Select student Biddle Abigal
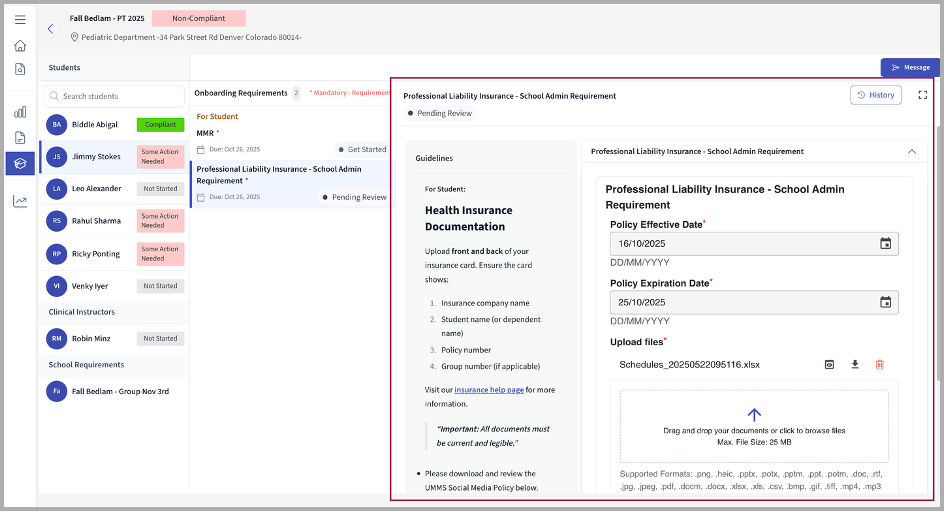This screenshot has height=512, width=944. point(94,125)
